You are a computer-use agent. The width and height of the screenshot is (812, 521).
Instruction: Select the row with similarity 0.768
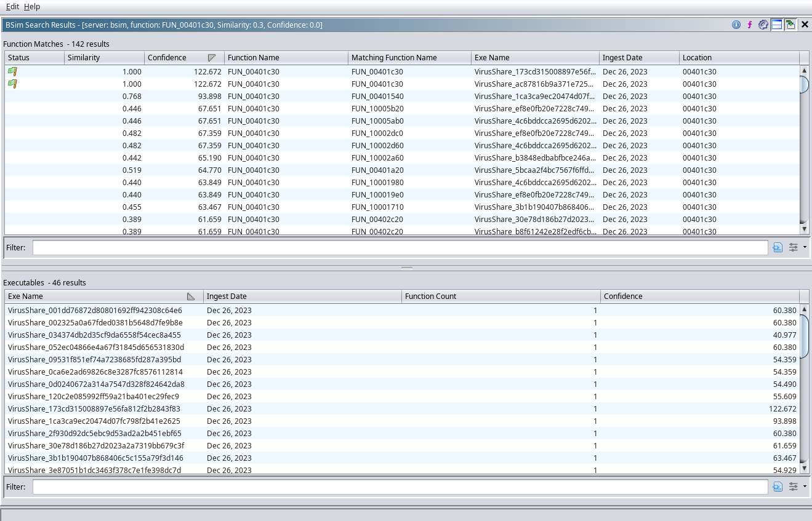point(402,96)
